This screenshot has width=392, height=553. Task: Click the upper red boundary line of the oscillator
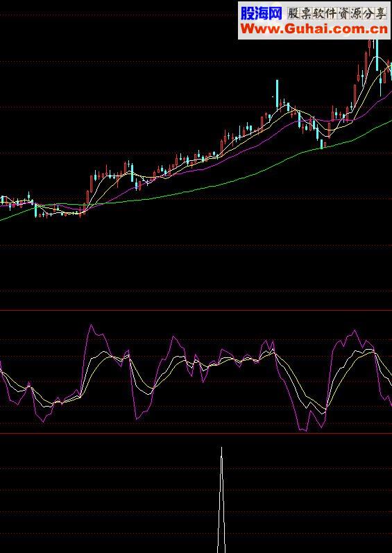click(196, 310)
